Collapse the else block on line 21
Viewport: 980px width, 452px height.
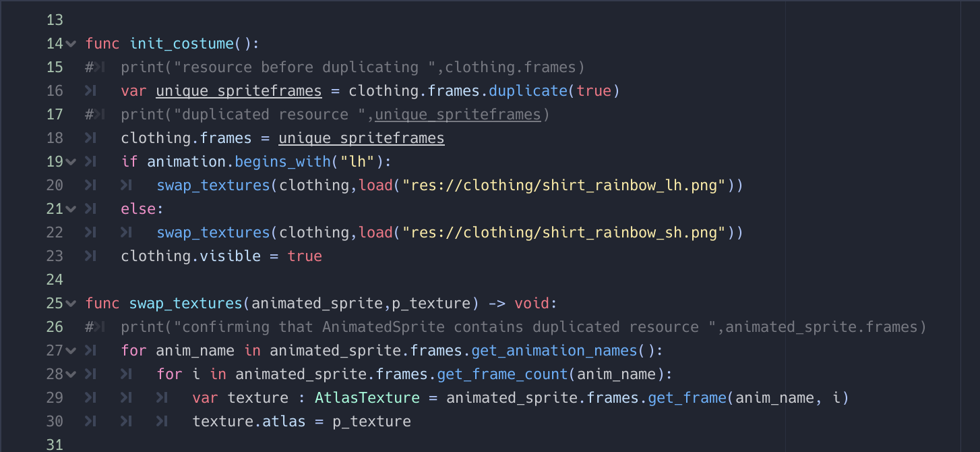[x=71, y=209]
